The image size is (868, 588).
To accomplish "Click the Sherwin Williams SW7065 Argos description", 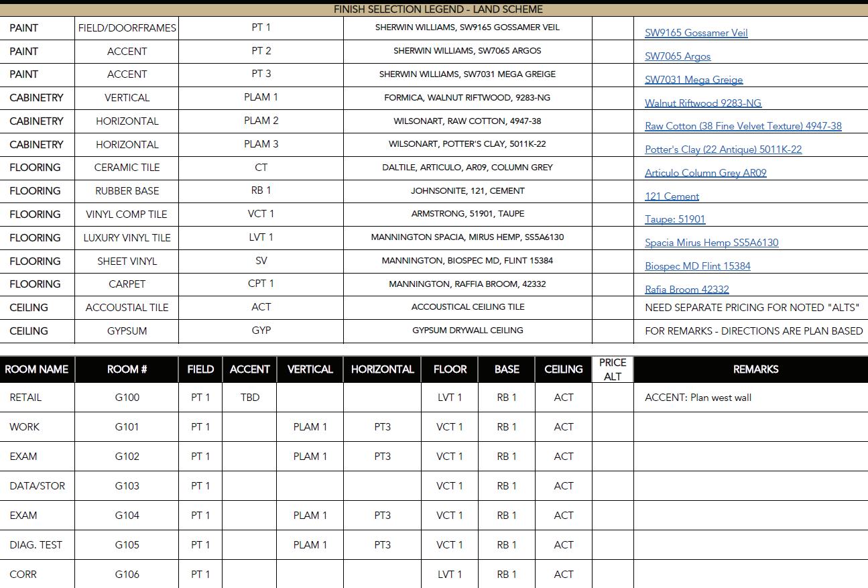I will point(467,51).
